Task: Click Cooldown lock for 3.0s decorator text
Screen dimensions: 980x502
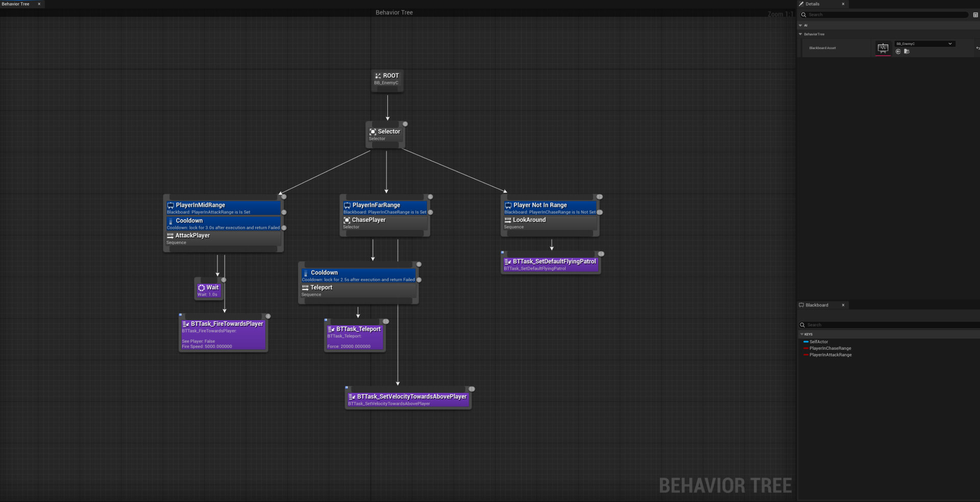Action: tap(224, 228)
